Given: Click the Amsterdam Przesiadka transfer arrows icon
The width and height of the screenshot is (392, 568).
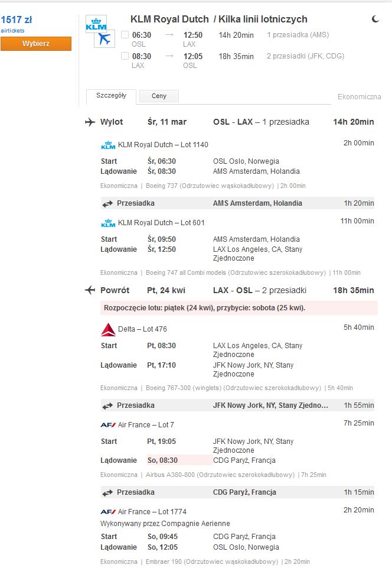Looking at the screenshot, I should [107, 204].
